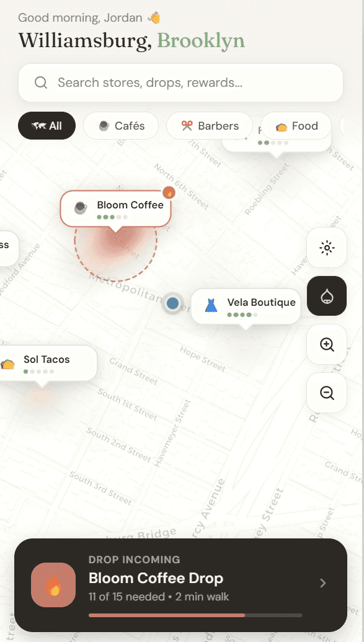The height and width of the screenshot is (642, 364).
Task: Toggle the heatmap drop layer button
Action: click(x=327, y=296)
